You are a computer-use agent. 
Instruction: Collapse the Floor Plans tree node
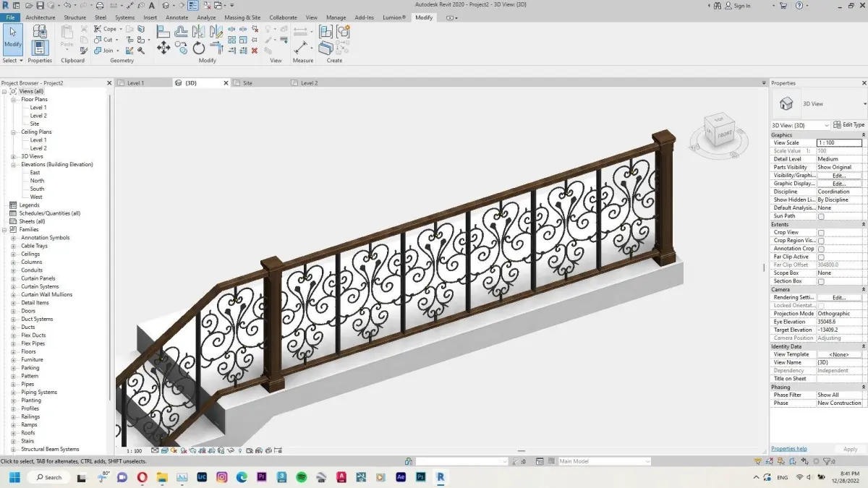(14, 99)
